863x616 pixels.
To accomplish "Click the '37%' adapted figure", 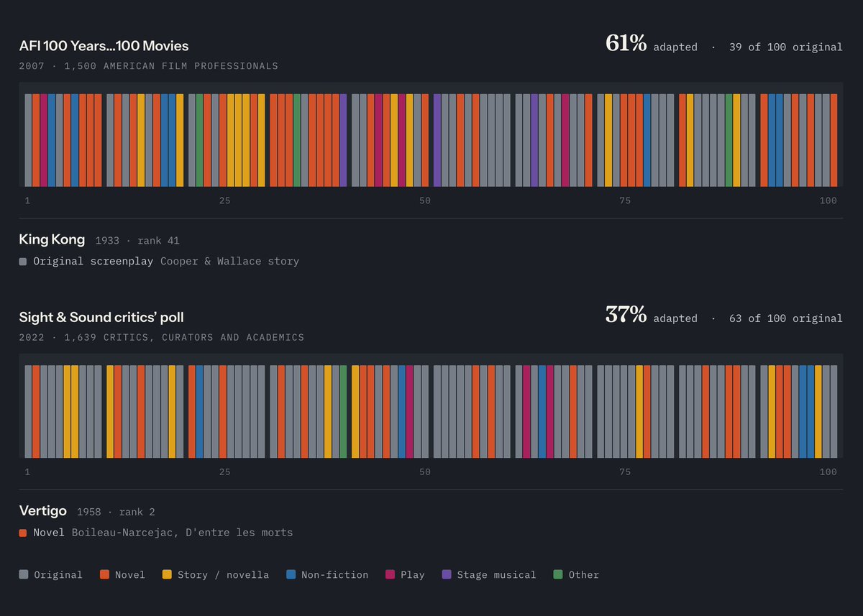I will tap(626, 315).
